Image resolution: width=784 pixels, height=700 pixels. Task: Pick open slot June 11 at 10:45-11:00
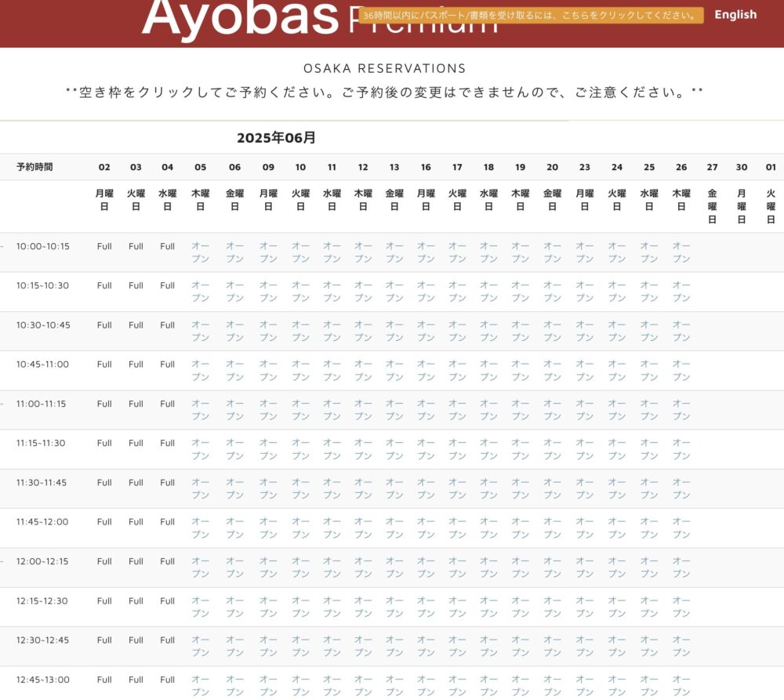click(332, 371)
